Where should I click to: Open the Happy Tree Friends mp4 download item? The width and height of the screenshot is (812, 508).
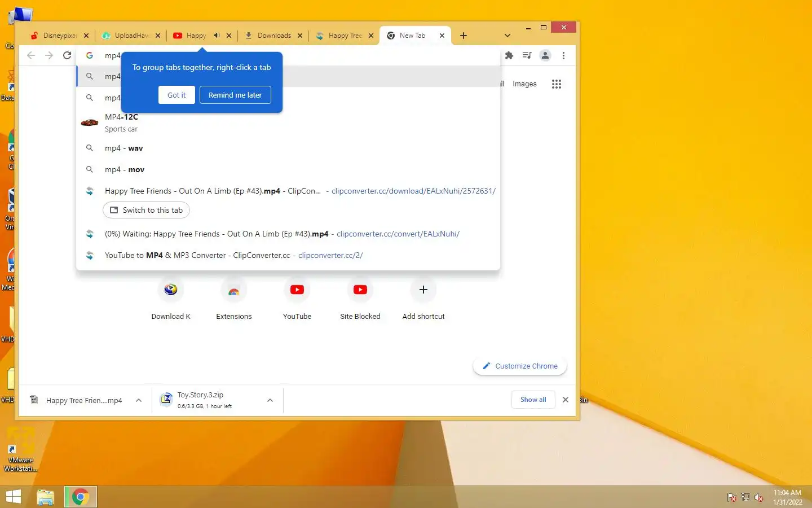click(x=76, y=400)
